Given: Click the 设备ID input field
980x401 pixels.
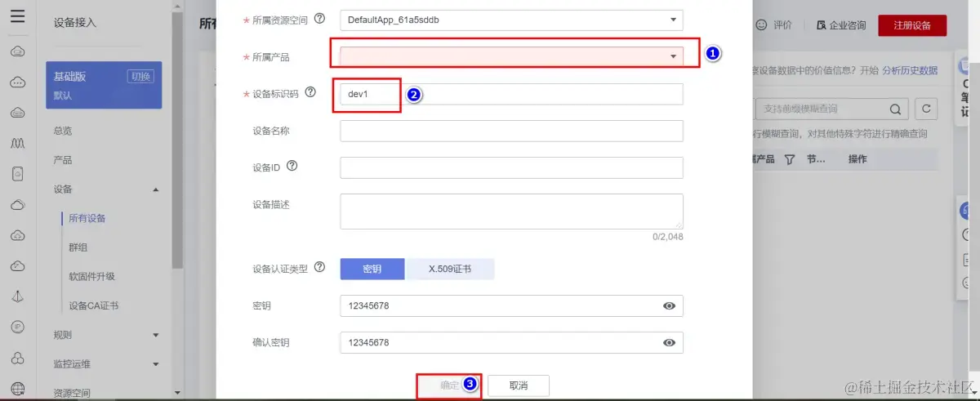Looking at the screenshot, I should click(511, 167).
